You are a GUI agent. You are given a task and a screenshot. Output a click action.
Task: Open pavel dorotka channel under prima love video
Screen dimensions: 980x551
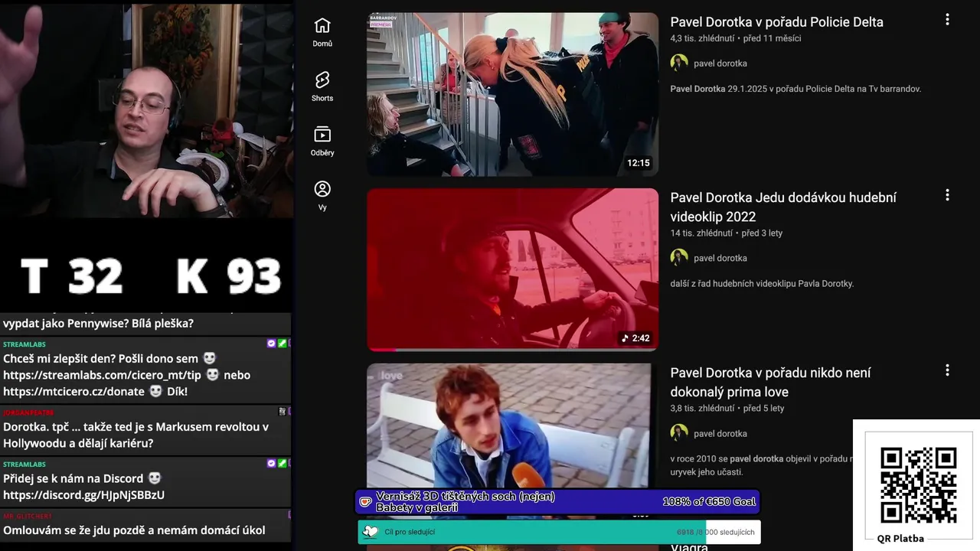pyautogui.click(x=720, y=433)
